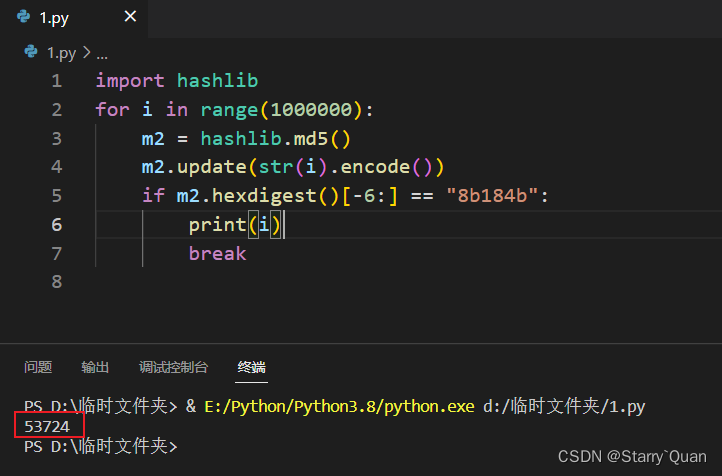Open the 输出 panel tab
The width and height of the screenshot is (722, 476).
pyautogui.click(x=95, y=367)
